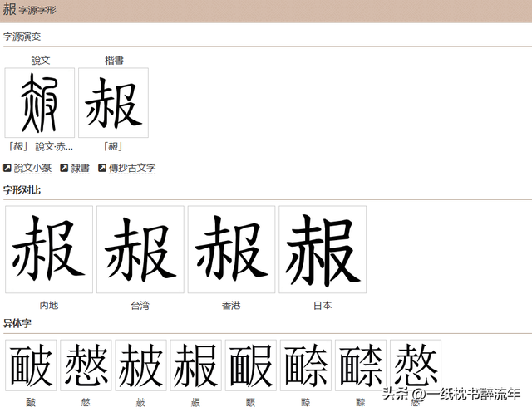532x412 pixels.
Task: Click the 香港 glyph comparison image
Action: click(x=231, y=249)
